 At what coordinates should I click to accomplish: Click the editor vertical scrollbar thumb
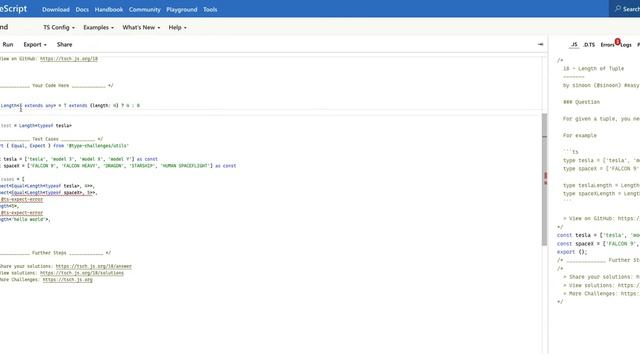pos(544,180)
